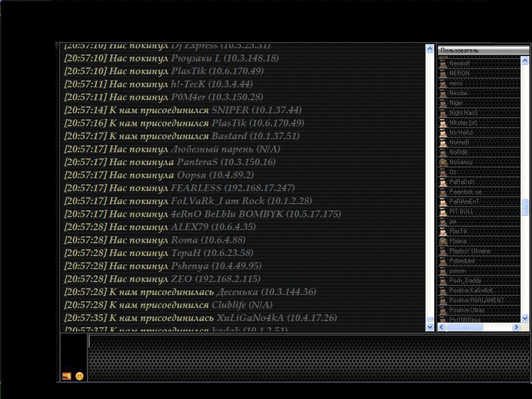Open the smiley emoticon picker
Screen dimensions: 532x399
pos(79,376)
